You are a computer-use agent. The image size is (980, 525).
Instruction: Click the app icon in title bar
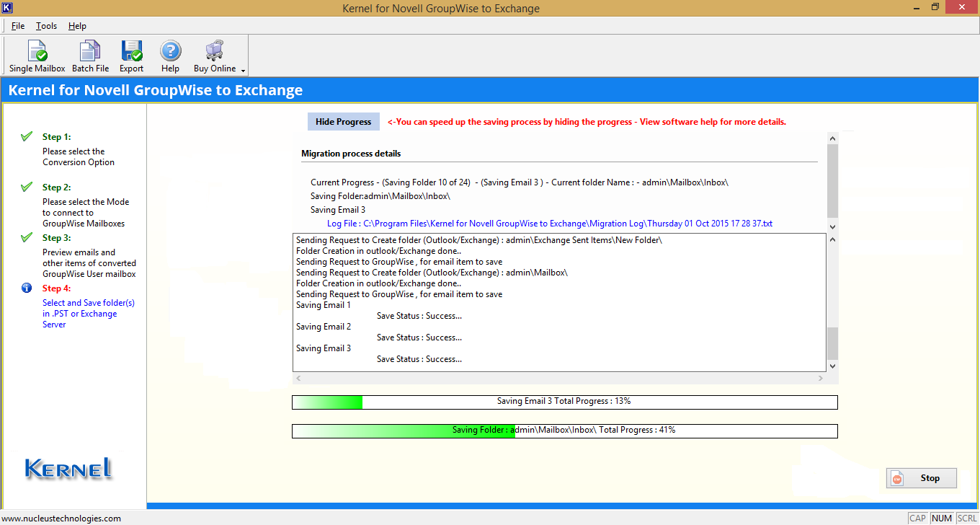click(9, 8)
